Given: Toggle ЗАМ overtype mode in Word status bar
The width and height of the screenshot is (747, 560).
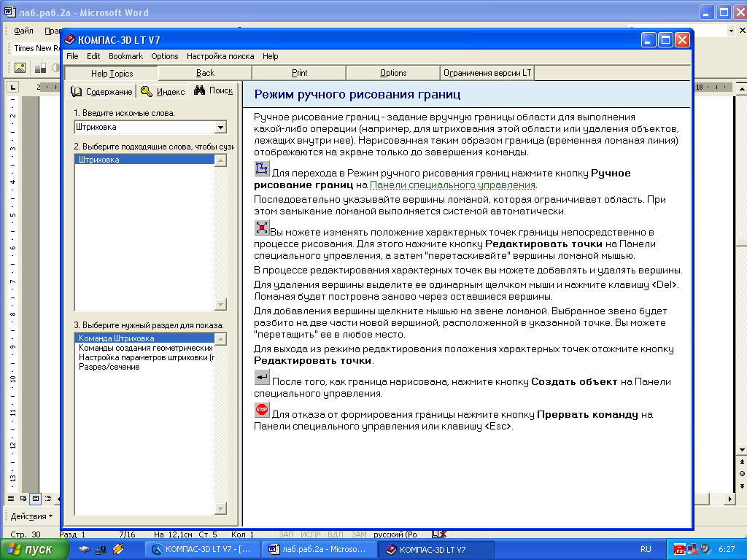Looking at the screenshot, I should (x=359, y=534).
